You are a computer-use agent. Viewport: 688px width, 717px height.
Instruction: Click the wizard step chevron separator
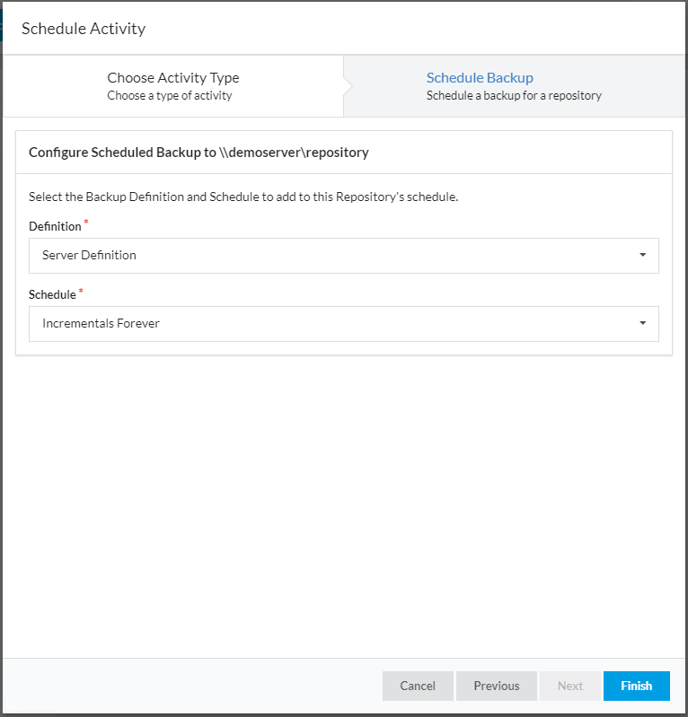click(x=348, y=86)
